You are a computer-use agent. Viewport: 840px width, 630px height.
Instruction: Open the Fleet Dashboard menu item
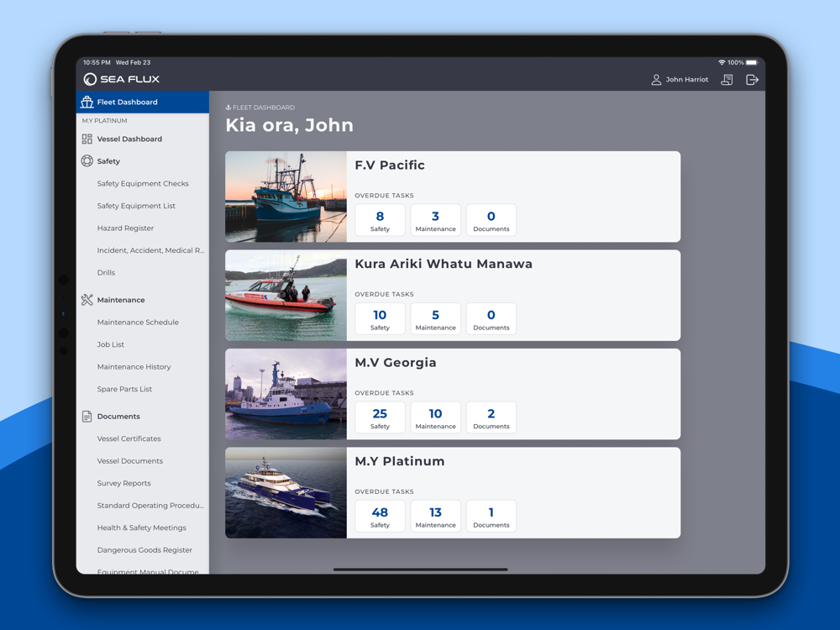coord(143,102)
